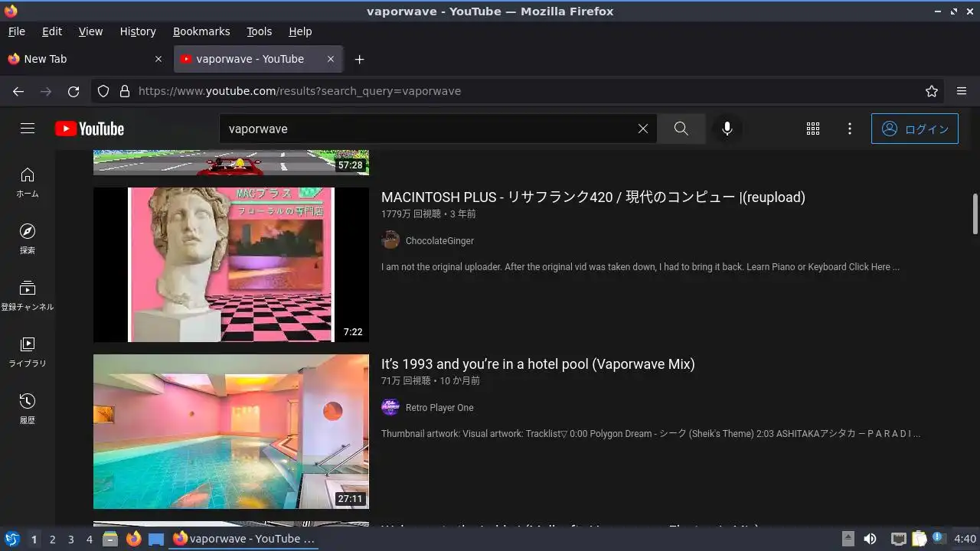Open the YouTube apps grid
The width and height of the screenshot is (980, 551).
[x=813, y=129]
